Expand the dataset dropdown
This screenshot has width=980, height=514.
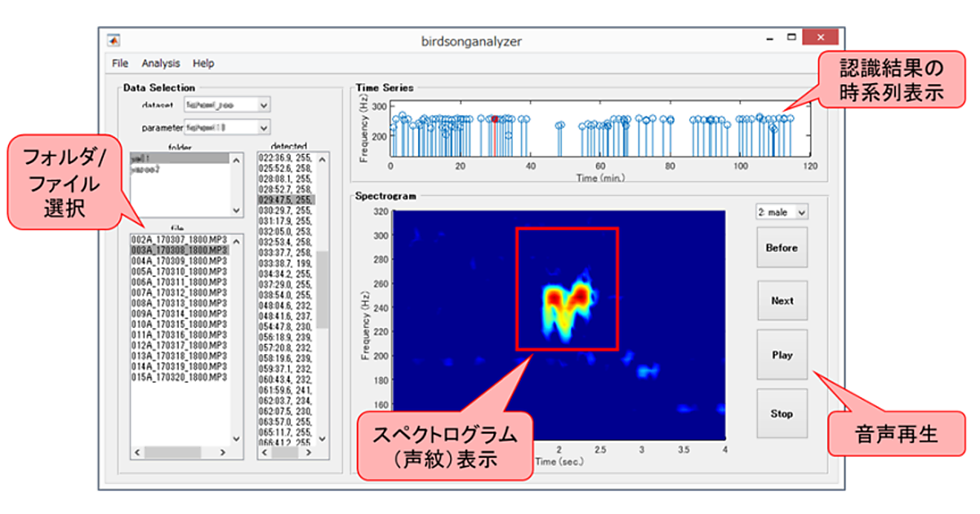coord(263,105)
